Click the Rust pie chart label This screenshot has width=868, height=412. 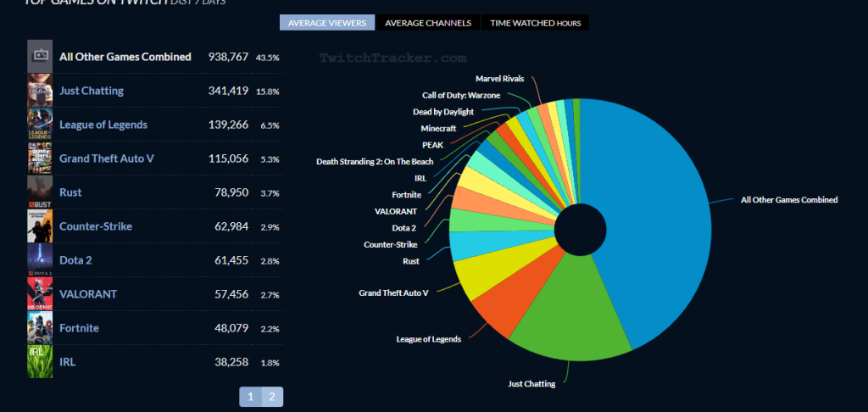point(411,261)
